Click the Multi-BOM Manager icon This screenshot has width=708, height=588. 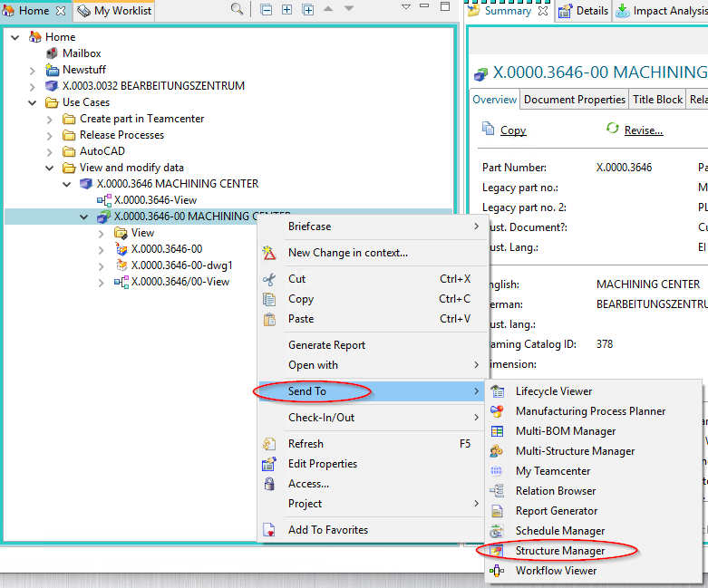[x=497, y=431]
